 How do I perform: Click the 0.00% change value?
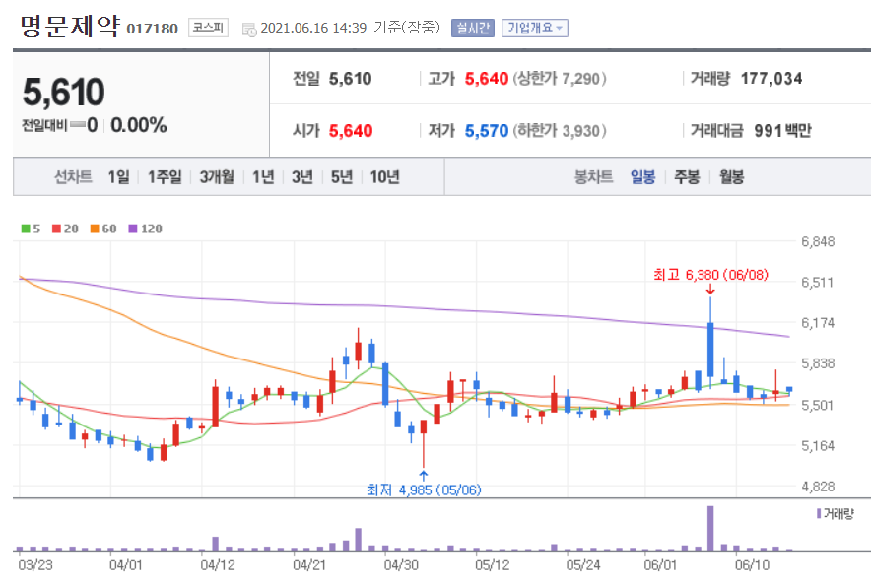[x=139, y=125]
